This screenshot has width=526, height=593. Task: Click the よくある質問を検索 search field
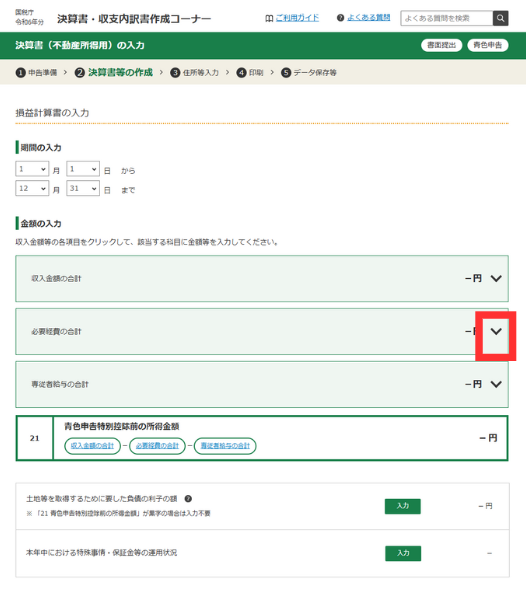pyautogui.click(x=447, y=18)
